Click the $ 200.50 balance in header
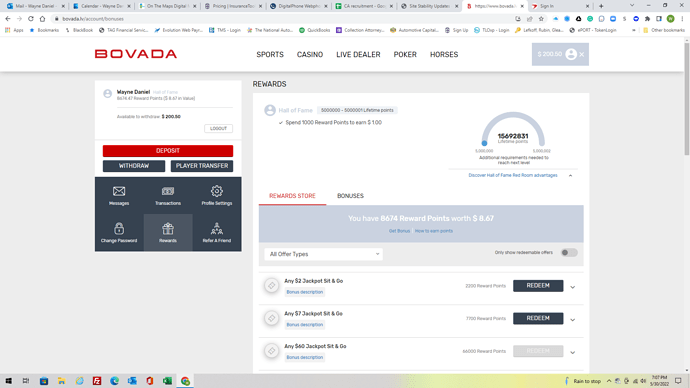This screenshot has width=690, height=388. click(x=550, y=54)
